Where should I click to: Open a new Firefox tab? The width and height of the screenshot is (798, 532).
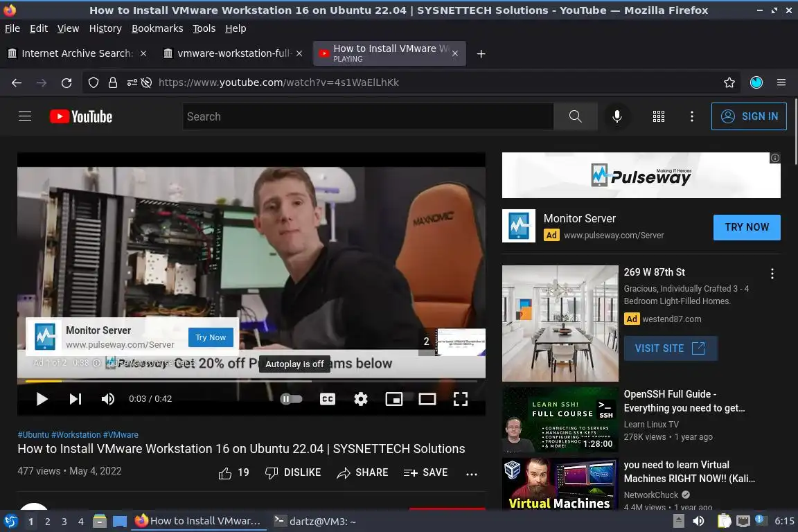(481, 53)
